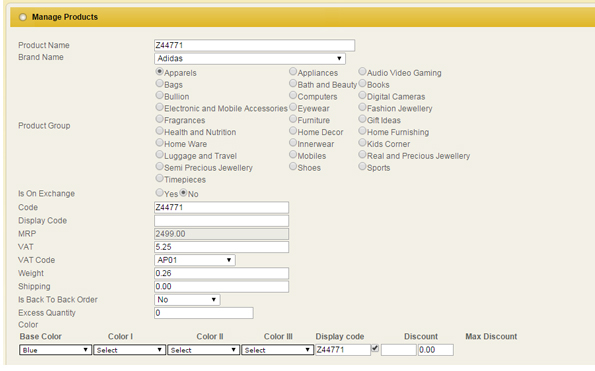Select the Sports product group
Viewport: 595px width, 371px height.
tap(362, 166)
